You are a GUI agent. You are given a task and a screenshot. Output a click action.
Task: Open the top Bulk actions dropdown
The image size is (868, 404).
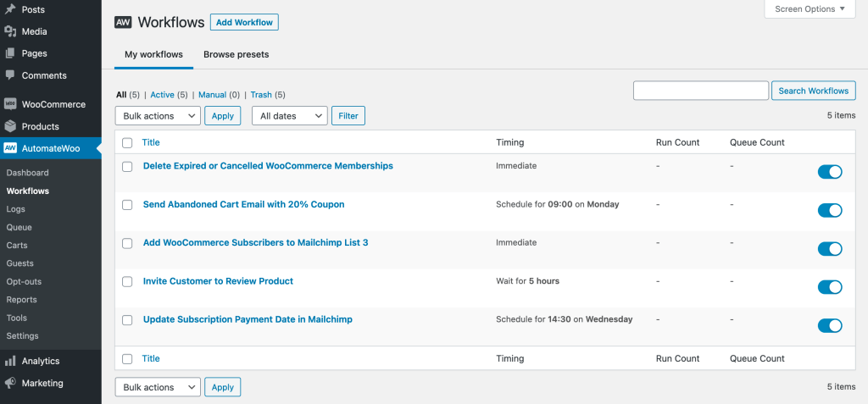click(x=158, y=116)
